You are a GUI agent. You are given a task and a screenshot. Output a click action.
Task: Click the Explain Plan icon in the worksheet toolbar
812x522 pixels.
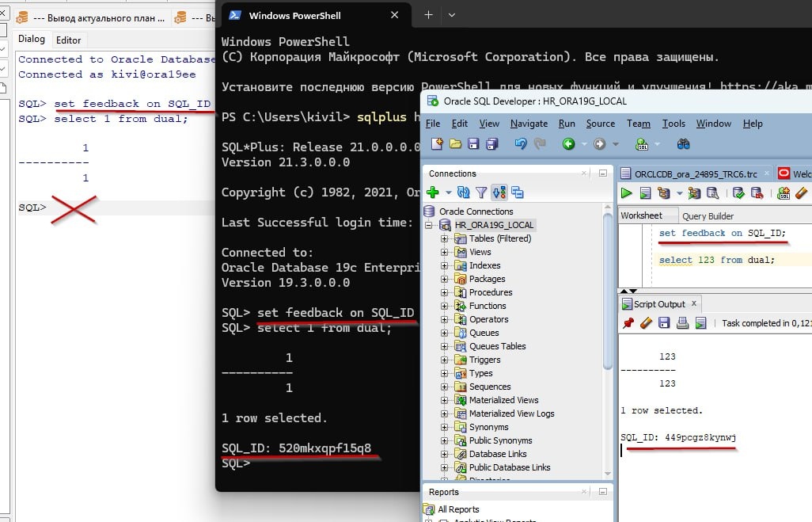point(664,193)
